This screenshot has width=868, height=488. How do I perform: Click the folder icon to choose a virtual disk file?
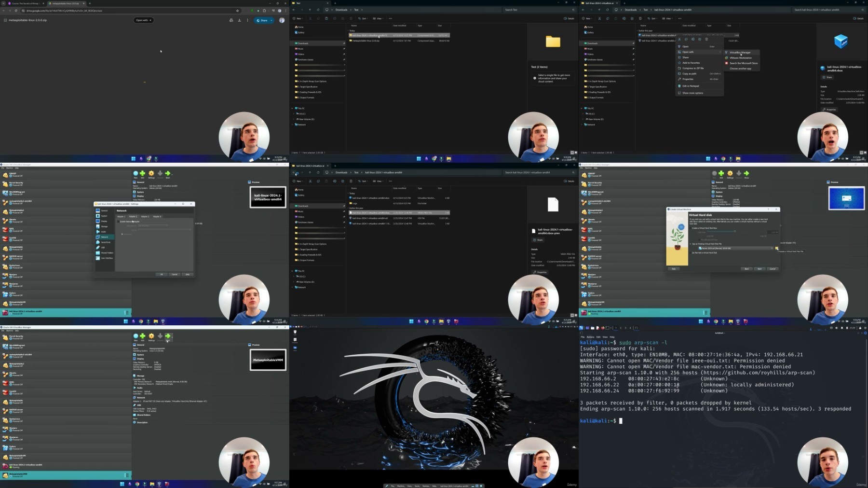coord(777,248)
